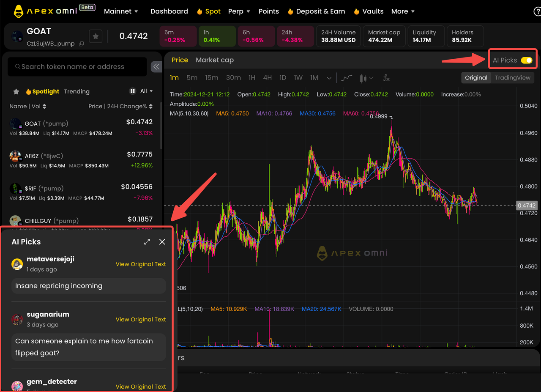Click the ApeX Omni logo
Screen dimensions: 541x392
(45, 11)
